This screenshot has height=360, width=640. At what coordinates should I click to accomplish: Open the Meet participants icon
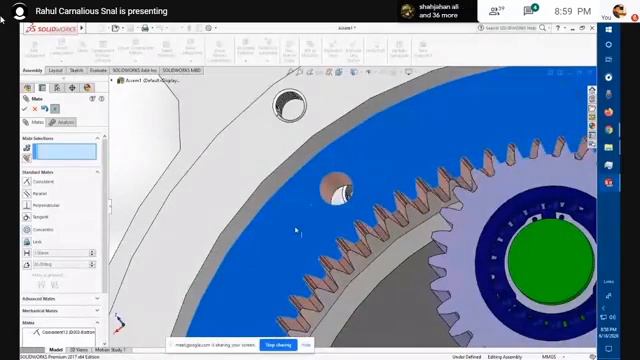(x=495, y=11)
